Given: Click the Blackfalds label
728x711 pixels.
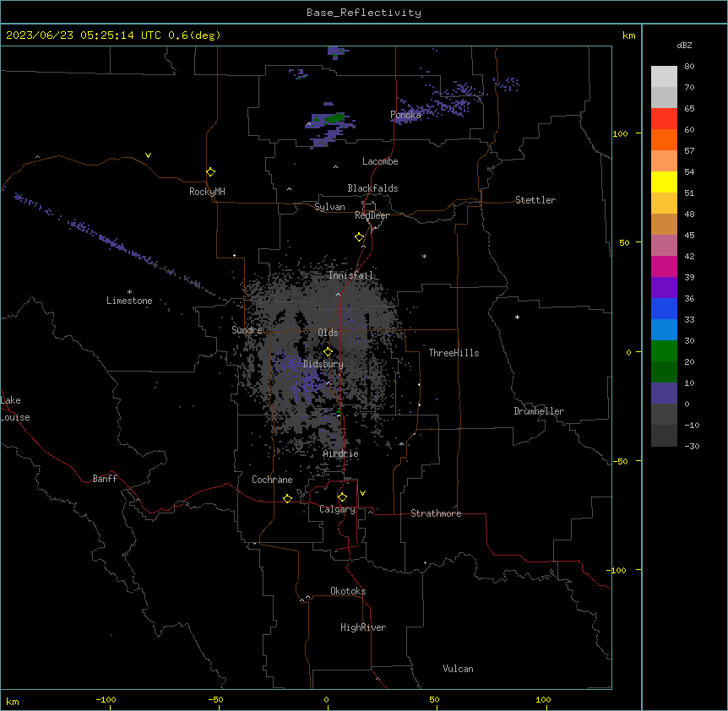Looking at the screenshot, I should 372,188.
